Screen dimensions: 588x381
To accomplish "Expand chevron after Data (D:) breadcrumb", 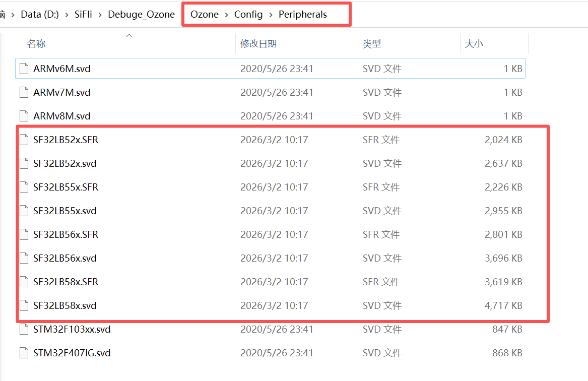I will (67, 15).
